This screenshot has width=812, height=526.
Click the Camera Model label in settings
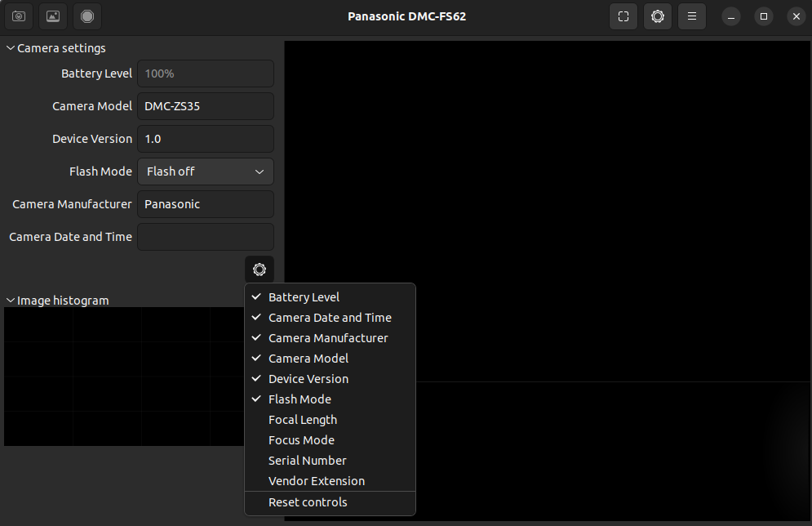[x=92, y=106]
